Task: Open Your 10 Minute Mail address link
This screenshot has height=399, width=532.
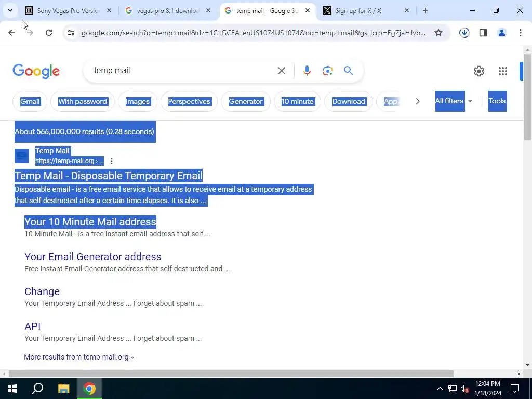Action: pyautogui.click(x=90, y=221)
